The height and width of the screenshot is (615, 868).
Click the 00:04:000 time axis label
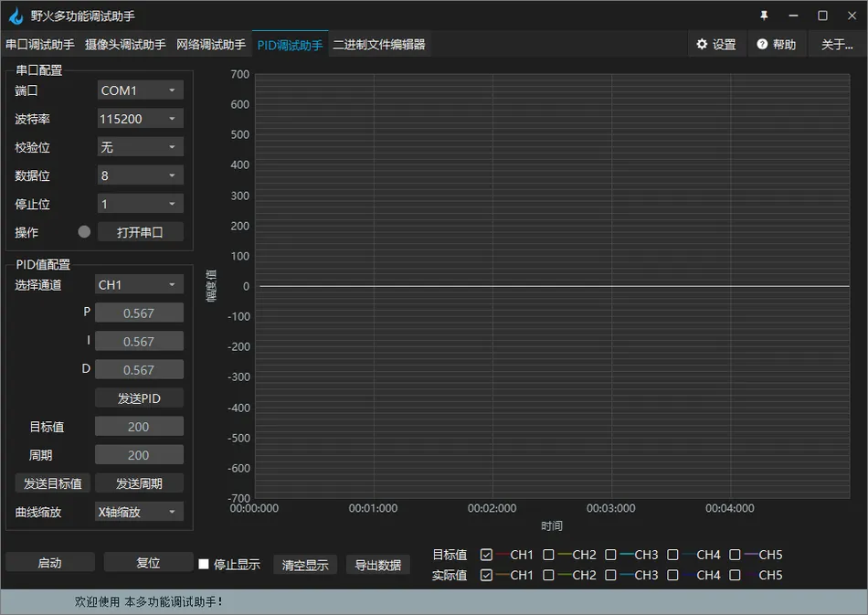pyautogui.click(x=730, y=508)
